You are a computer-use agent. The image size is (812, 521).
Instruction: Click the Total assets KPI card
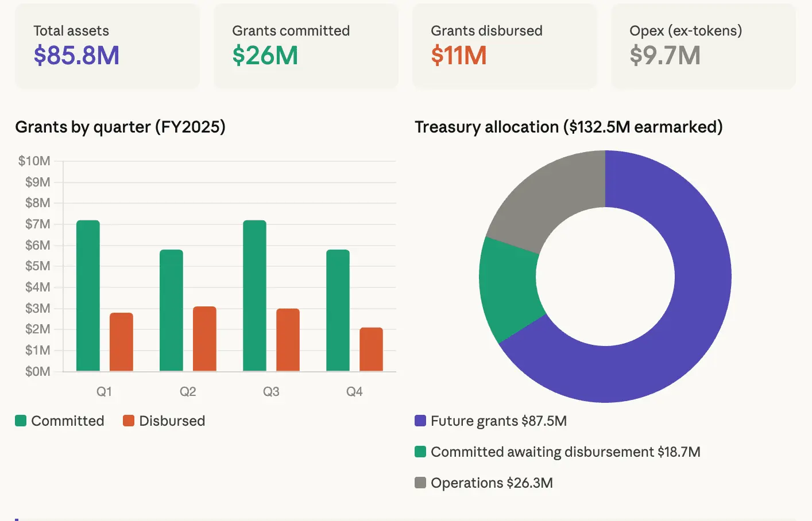107,46
